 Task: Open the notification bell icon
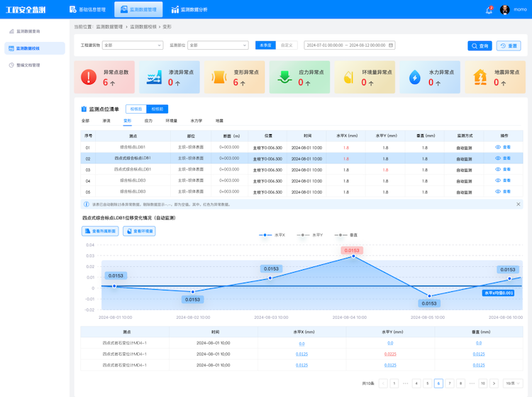(x=489, y=10)
